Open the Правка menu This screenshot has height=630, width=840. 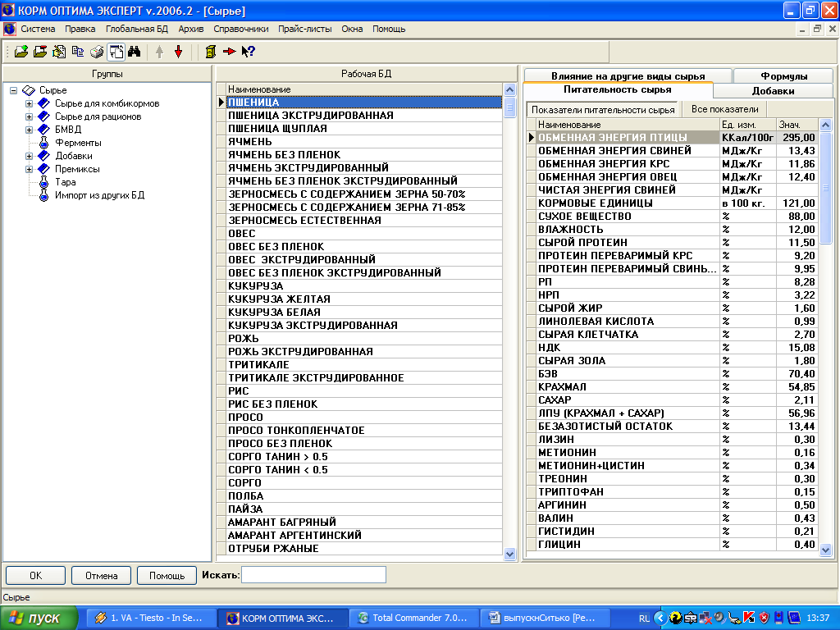pyautogui.click(x=80, y=29)
